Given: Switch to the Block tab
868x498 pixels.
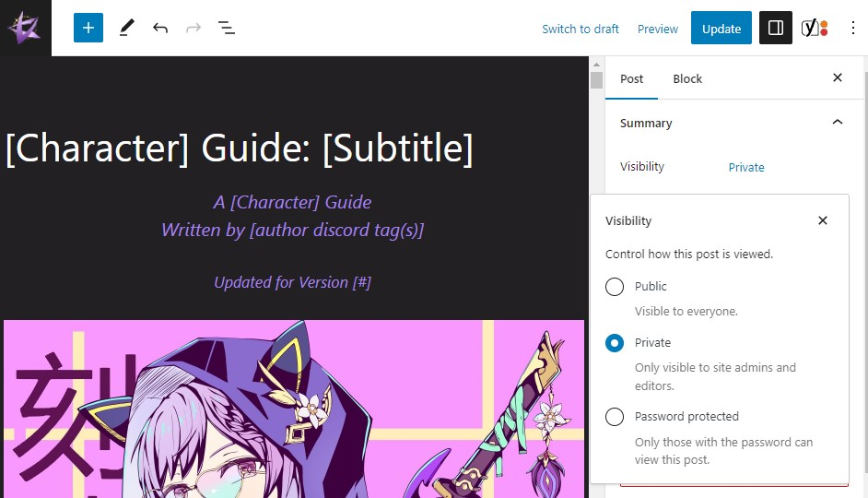Looking at the screenshot, I should (687, 78).
